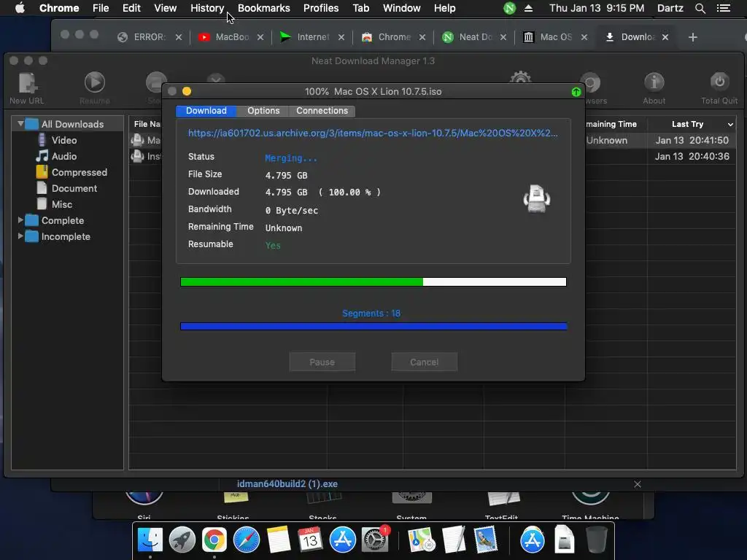
Task: Open the Last Try column dropdown arrow
Action: 730,124
